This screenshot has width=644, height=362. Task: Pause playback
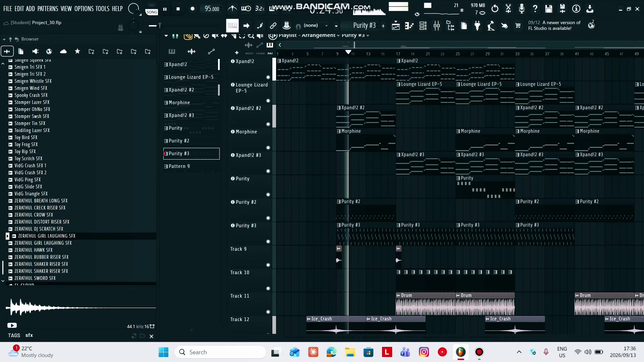(x=165, y=9)
